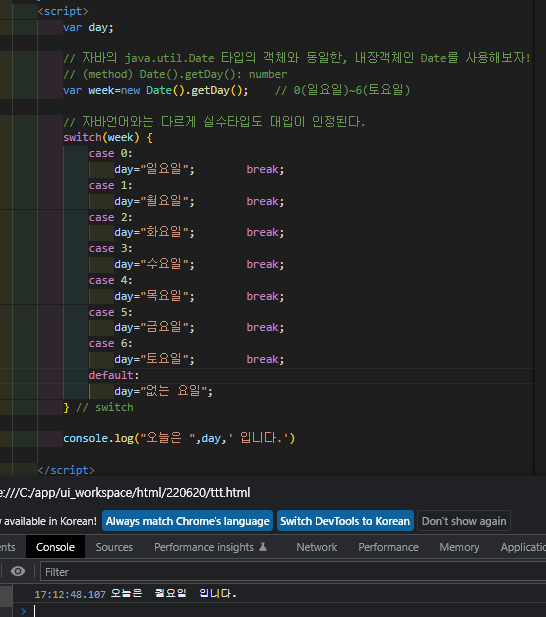546x617 pixels.
Task: Click the console.log statement line
Action: point(179,438)
